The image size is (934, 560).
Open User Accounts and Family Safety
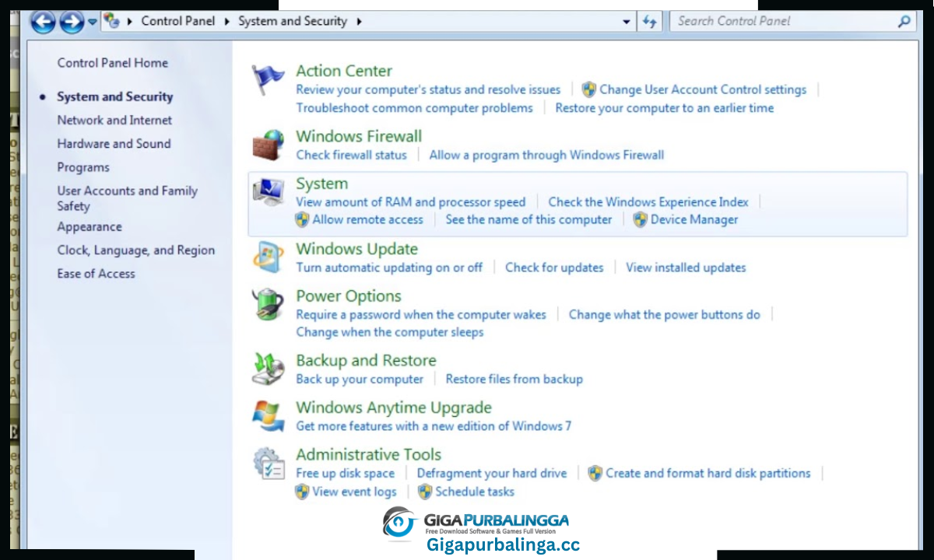(127, 198)
